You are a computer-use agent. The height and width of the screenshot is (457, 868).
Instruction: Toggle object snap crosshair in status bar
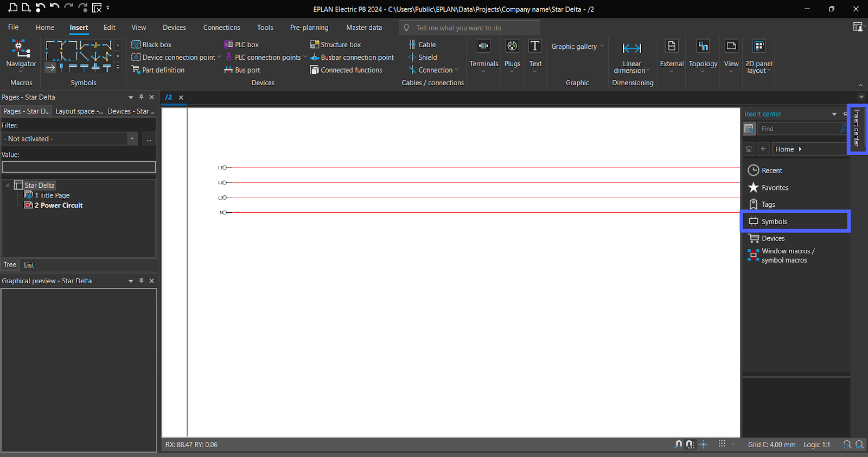[704, 444]
